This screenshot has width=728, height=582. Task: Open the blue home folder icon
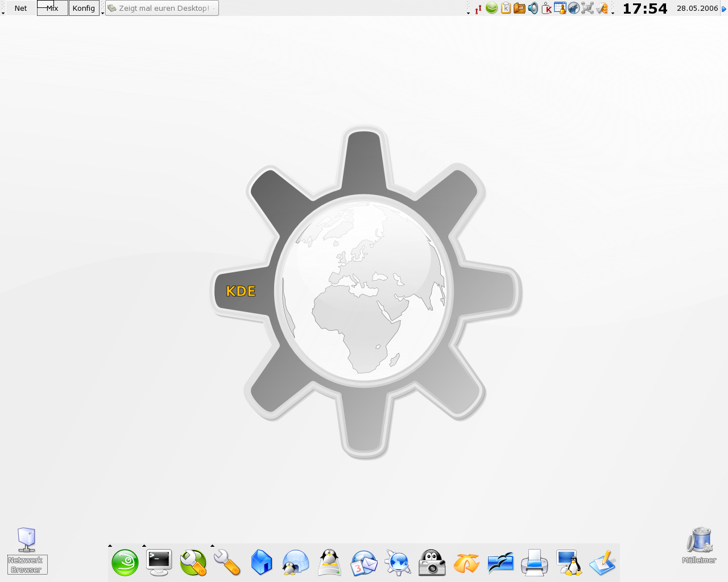coord(262,563)
